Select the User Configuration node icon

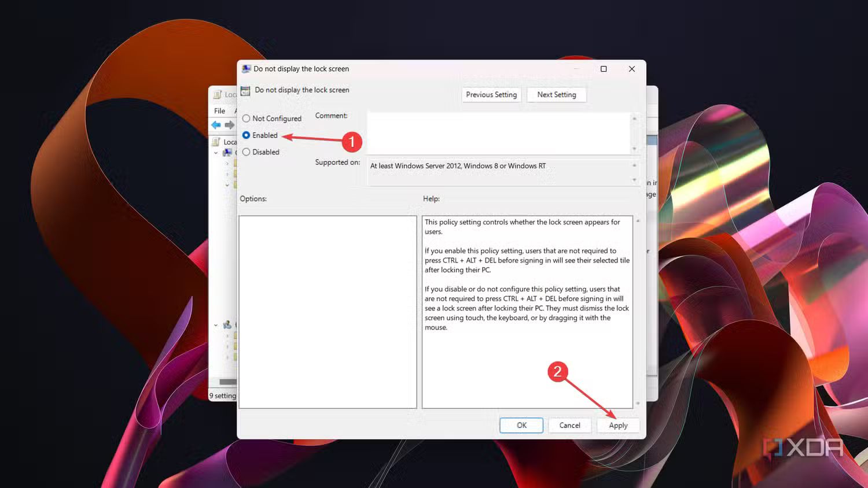click(227, 325)
